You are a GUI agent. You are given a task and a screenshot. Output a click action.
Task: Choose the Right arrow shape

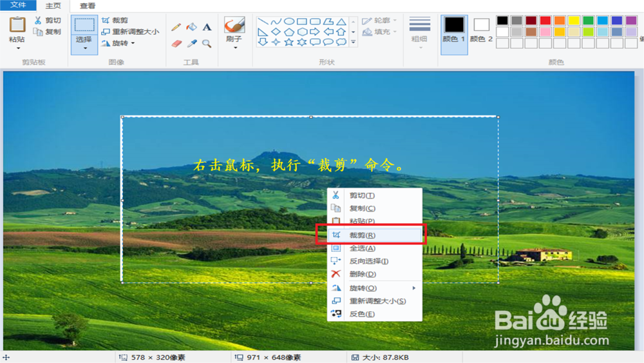click(315, 32)
